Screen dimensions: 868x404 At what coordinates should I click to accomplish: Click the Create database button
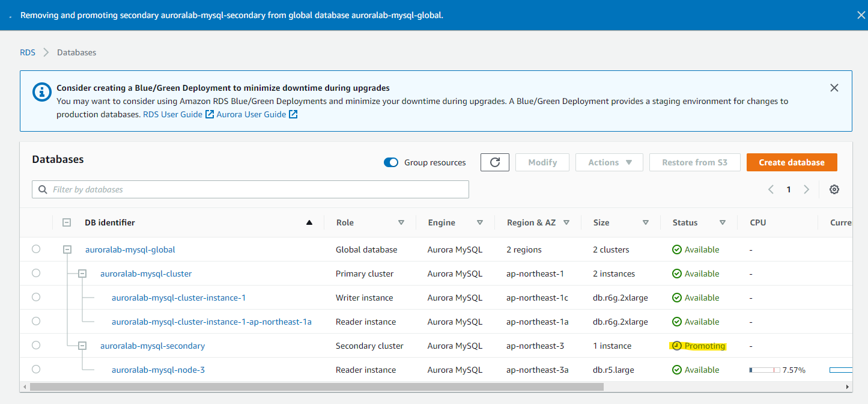[792, 162]
